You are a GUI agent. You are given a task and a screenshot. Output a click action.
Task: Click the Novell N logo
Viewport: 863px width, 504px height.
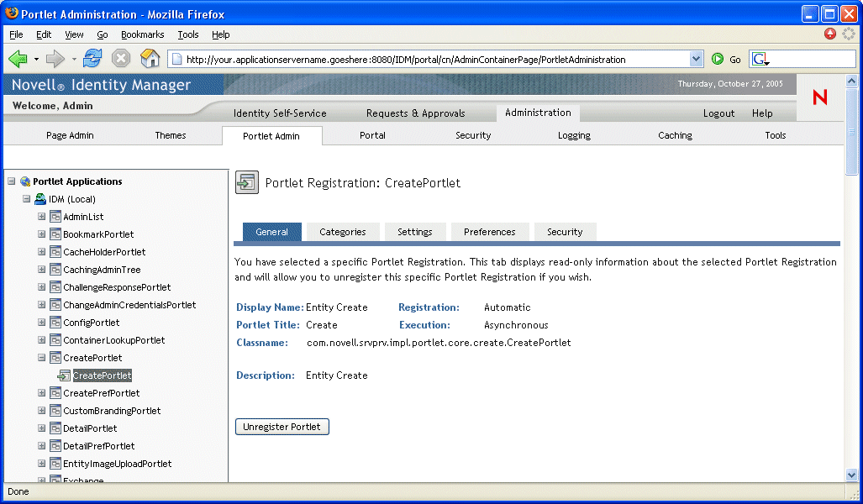[819, 97]
